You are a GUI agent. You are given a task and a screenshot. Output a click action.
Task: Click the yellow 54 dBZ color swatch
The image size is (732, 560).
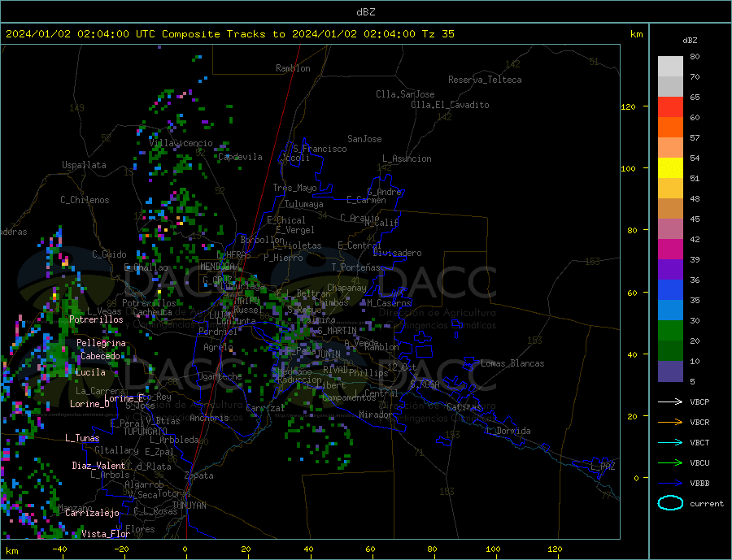click(x=670, y=168)
